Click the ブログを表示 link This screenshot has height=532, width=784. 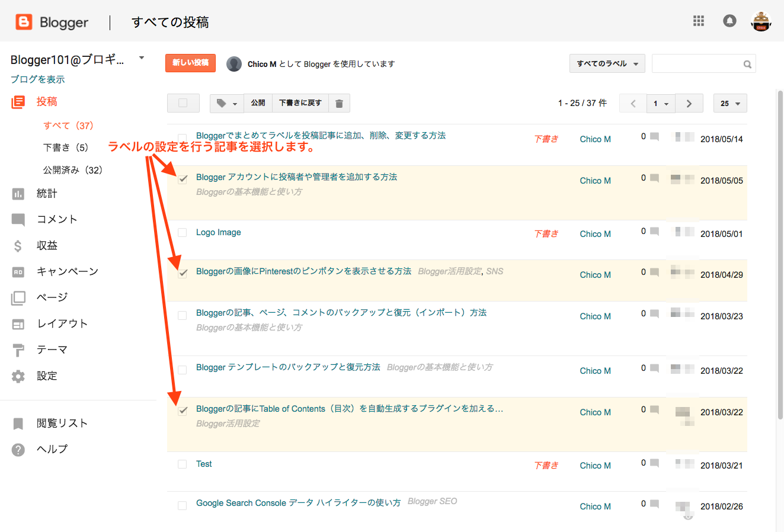pos(38,79)
